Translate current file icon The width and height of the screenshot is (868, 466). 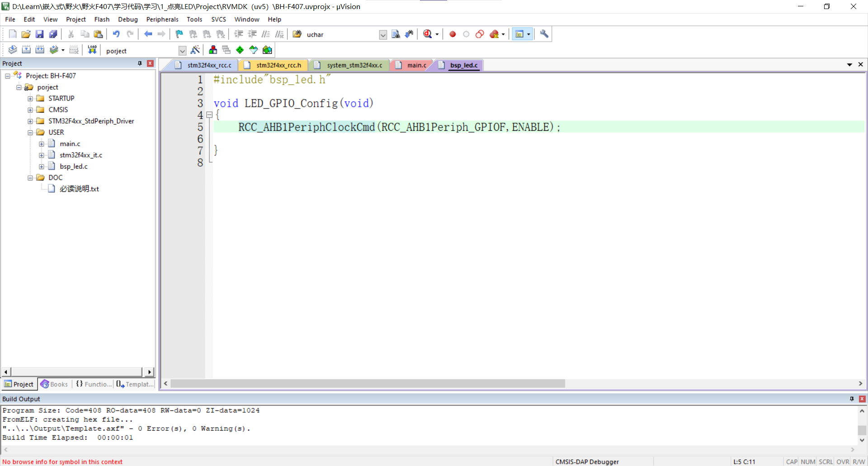click(x=13, y=50)
